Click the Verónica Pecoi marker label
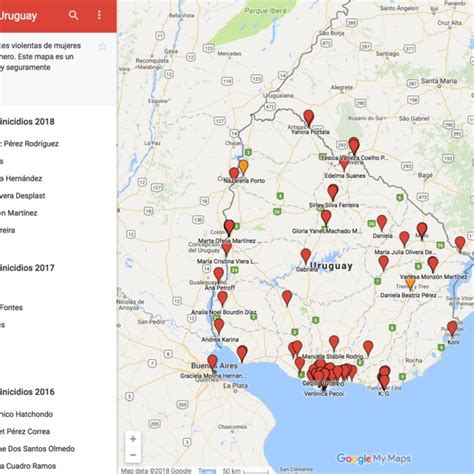Screen dimensions: 474x474 pos(324,394)
